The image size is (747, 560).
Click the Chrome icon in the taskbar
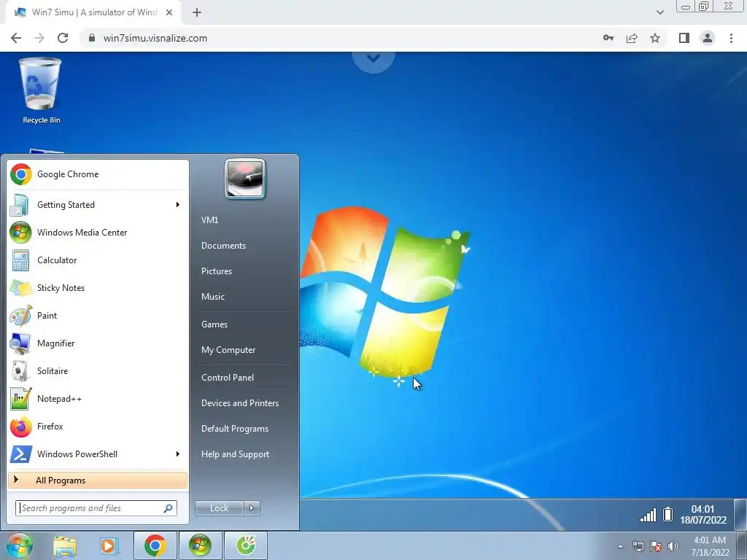(x=155, y=545)
